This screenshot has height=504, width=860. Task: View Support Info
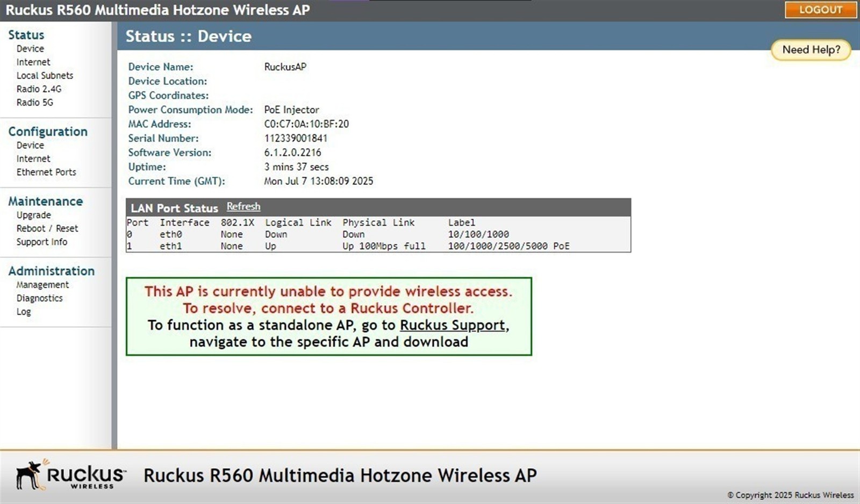click(x=42, y=242)
